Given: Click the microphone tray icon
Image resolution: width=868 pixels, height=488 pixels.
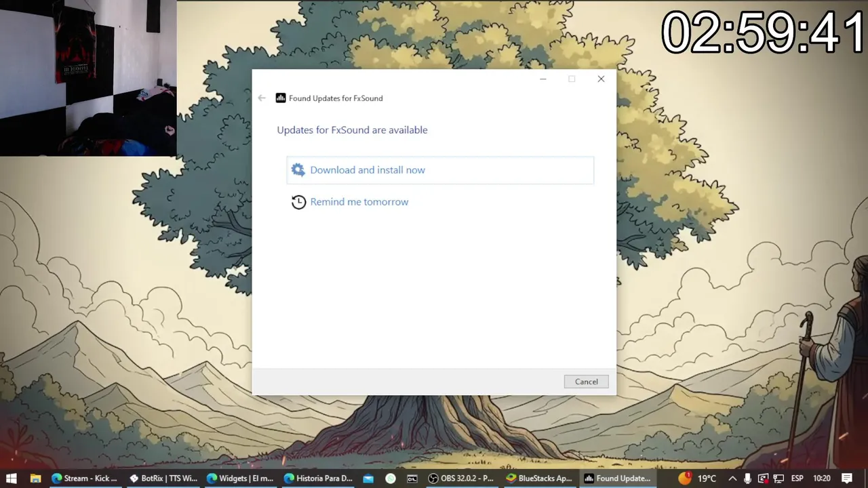Looking at the screenshot, I should (747, 479).
